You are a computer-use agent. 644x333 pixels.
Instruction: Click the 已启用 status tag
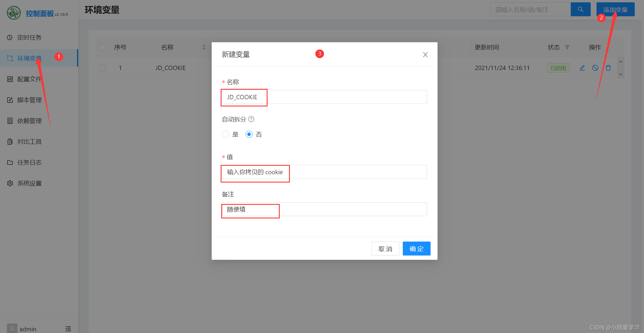(558, 68)
